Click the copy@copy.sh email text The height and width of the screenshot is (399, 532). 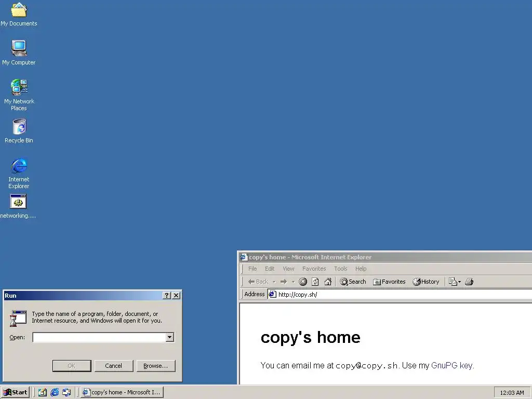(366, 366)
